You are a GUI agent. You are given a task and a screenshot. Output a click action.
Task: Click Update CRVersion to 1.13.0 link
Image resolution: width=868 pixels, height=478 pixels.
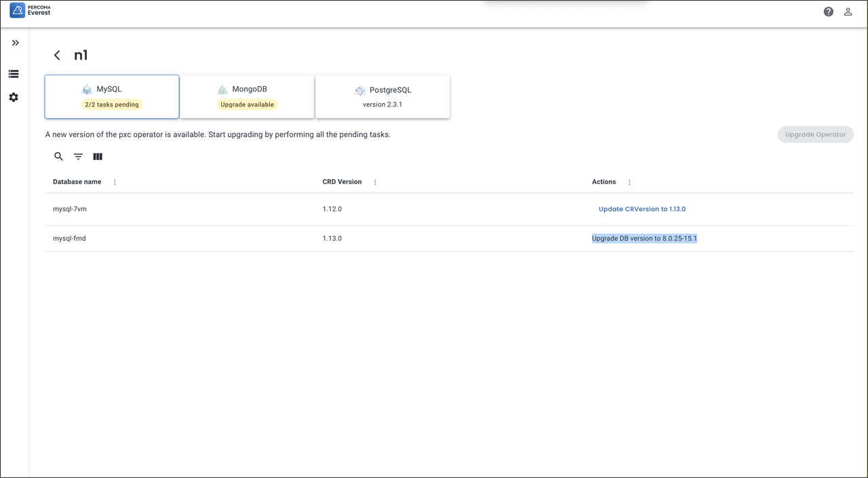(642, 209)
